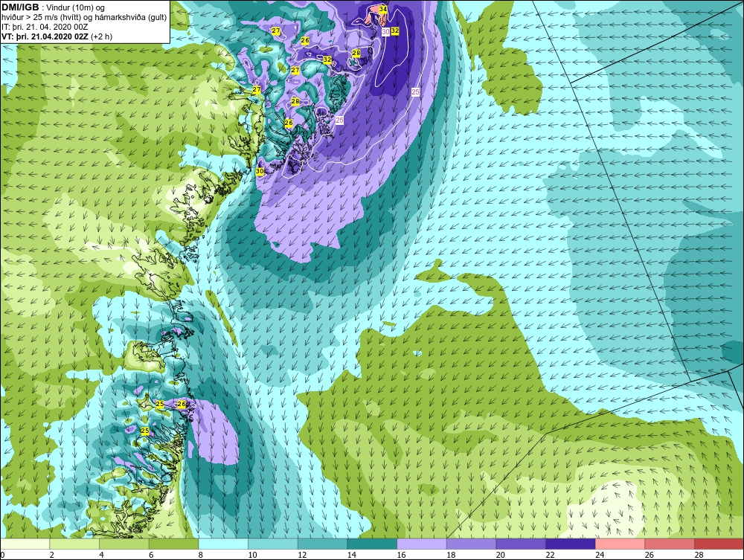Click the legend scale value 8
Screen dimensions: 744x560
click(x=200, y=555)
